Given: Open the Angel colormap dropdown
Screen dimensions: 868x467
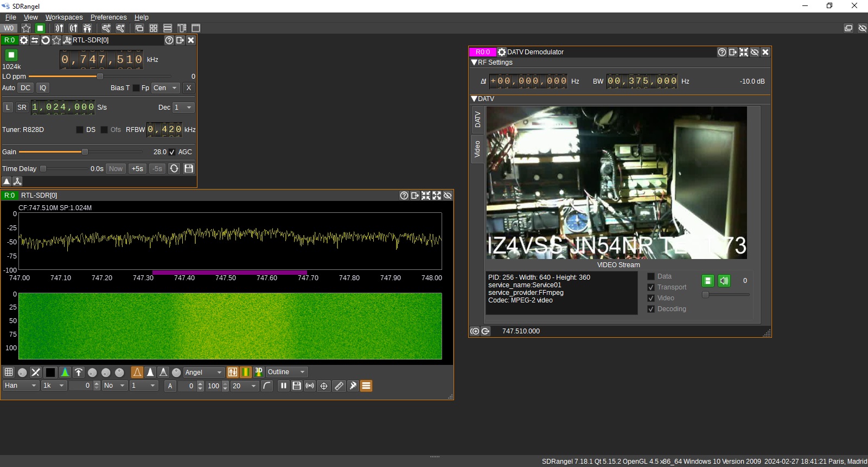Looking at the screenshot, I should (x=203, y=372).
